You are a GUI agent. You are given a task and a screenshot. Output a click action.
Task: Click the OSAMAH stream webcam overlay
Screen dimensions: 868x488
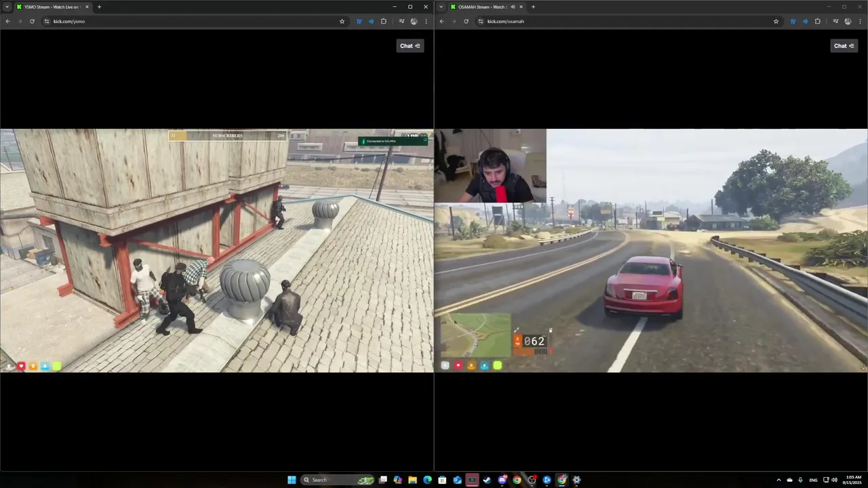pyautogui.click(x=490, y=166)
